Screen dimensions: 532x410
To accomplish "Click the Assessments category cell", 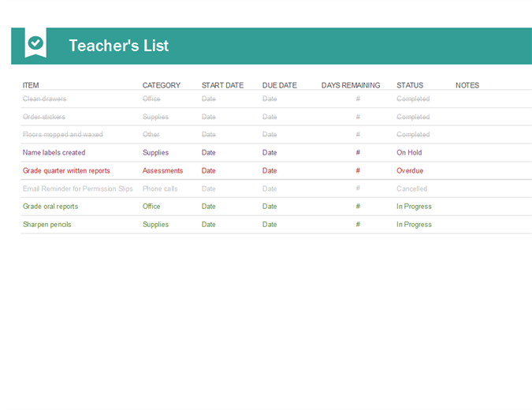I will (162, 171).
